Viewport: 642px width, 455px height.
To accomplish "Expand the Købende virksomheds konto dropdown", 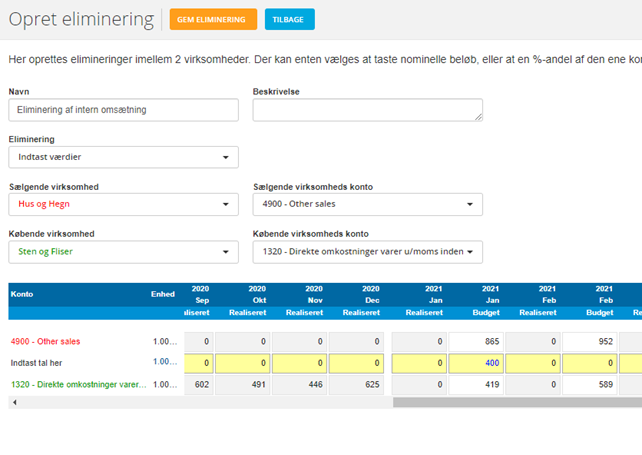I will [367, 251].
